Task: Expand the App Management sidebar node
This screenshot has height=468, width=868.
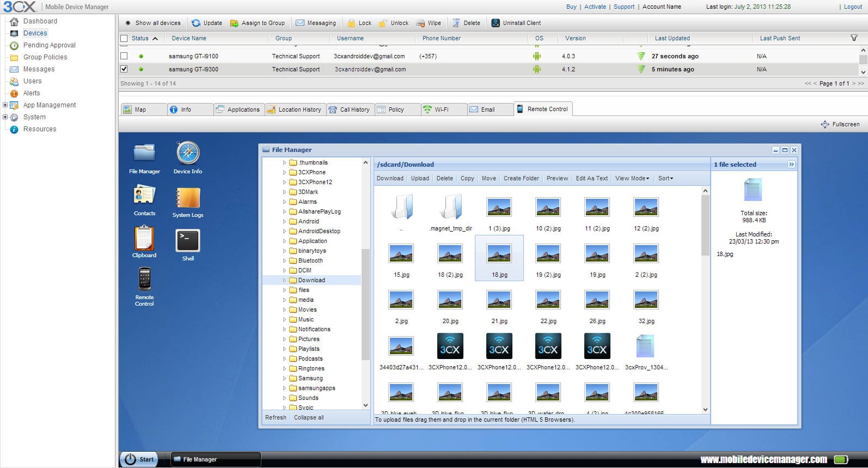Action: (5, 105)
